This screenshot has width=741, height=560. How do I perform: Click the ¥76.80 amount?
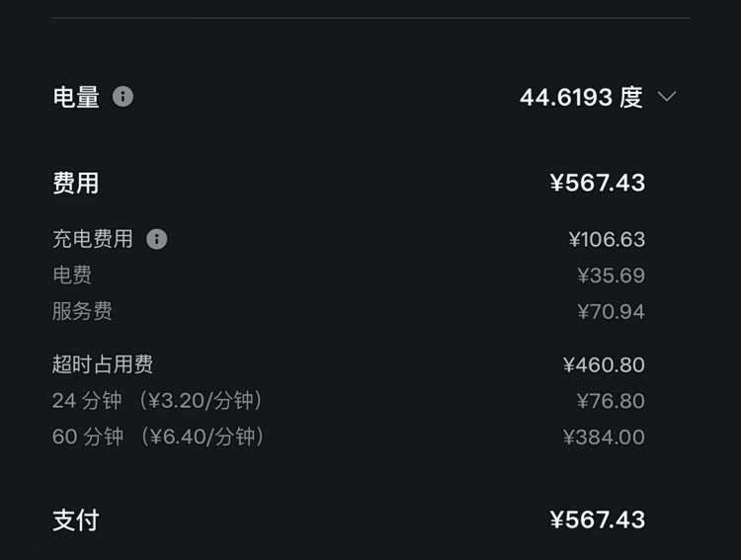[x=611, y=400]
